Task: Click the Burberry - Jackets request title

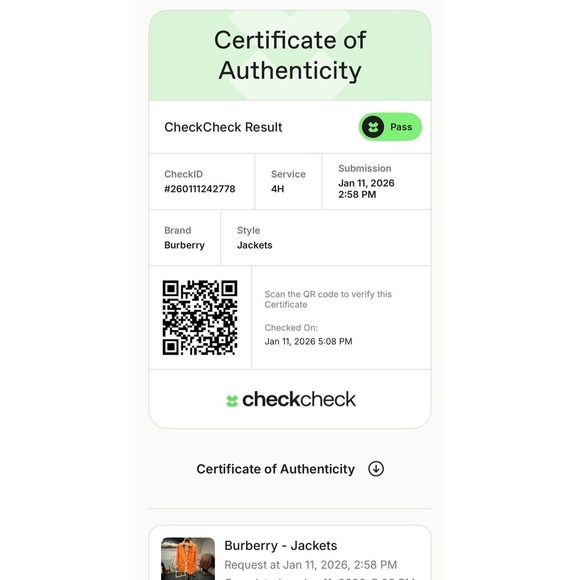Action: click(281, 545)
